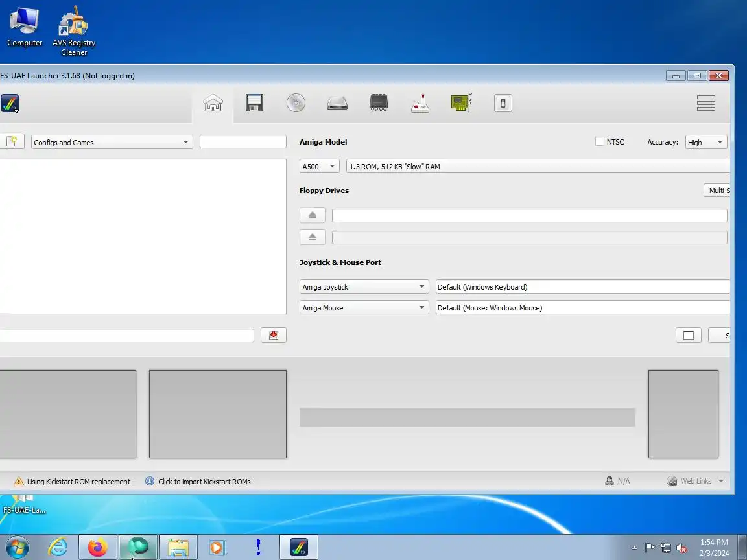Click 'Using Kickstart ROM replacement' status text
Viewport: 747px width, 560px height.
point(78,482)
